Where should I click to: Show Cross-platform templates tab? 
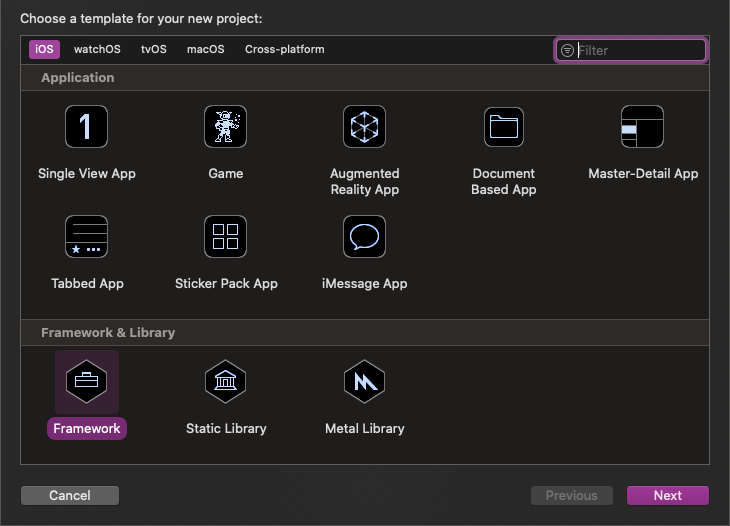[285, 50]
